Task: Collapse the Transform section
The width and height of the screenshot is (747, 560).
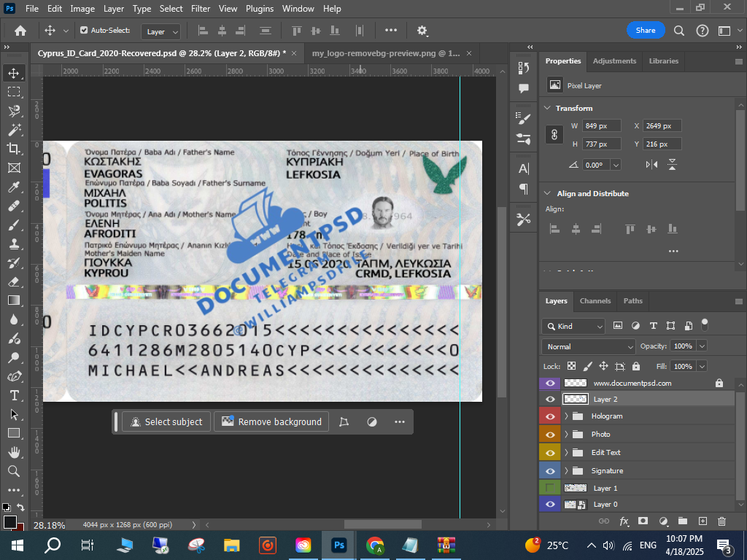Action: (x=547, y=108)
